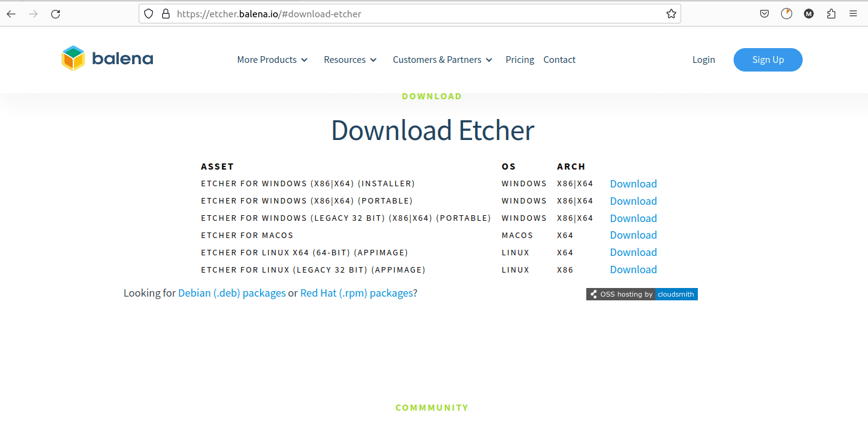Open the Contact menu item
Viewport: 868px width, 428px height.
click(x=559, y=60)
